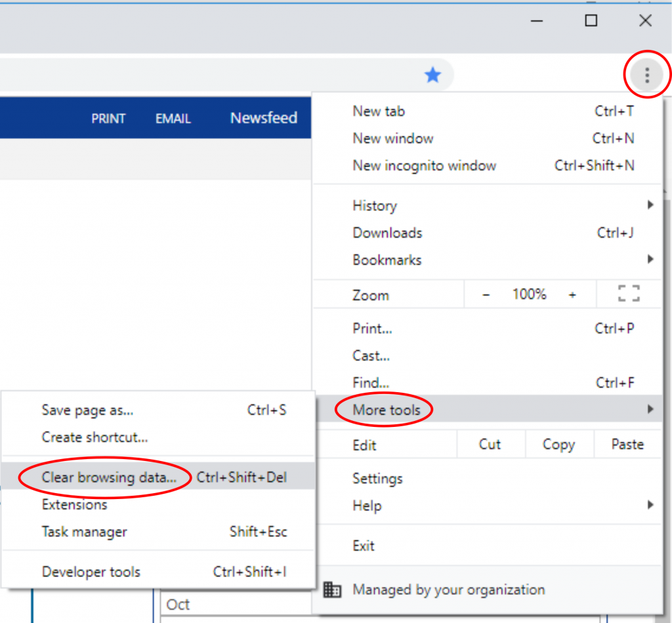The height and width of the screenshot is (623, 672).
Task: Open Task manager from submenu
Action: pyautogui.click(x=85, y=532)
